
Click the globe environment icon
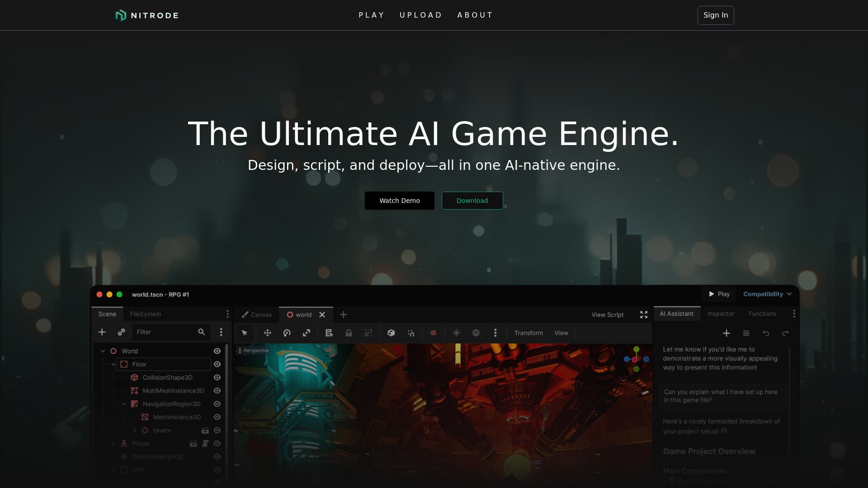click(476, 333)
